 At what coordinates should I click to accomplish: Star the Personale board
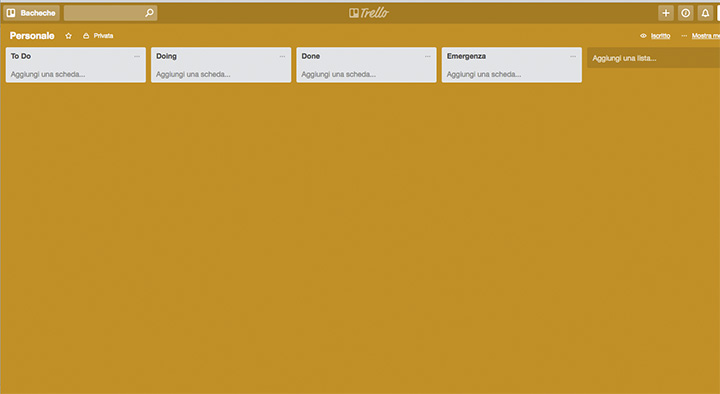[x=68, y=36]
